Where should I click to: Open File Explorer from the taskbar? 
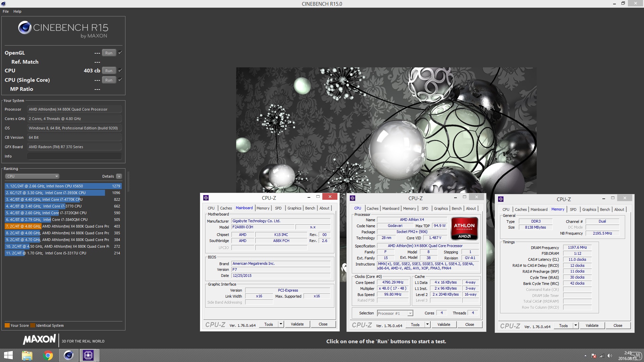pos(27,355)
